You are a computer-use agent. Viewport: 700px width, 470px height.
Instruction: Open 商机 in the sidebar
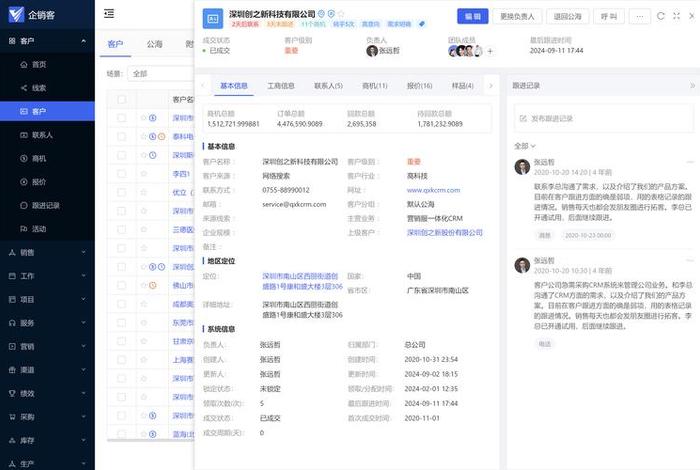click(x=39, y=158)
